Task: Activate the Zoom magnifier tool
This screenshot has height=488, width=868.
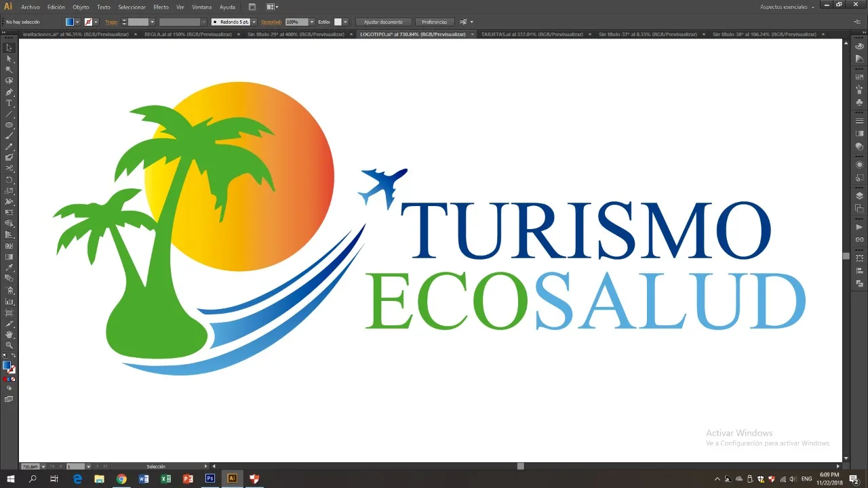Action: [x=9, y=345]
